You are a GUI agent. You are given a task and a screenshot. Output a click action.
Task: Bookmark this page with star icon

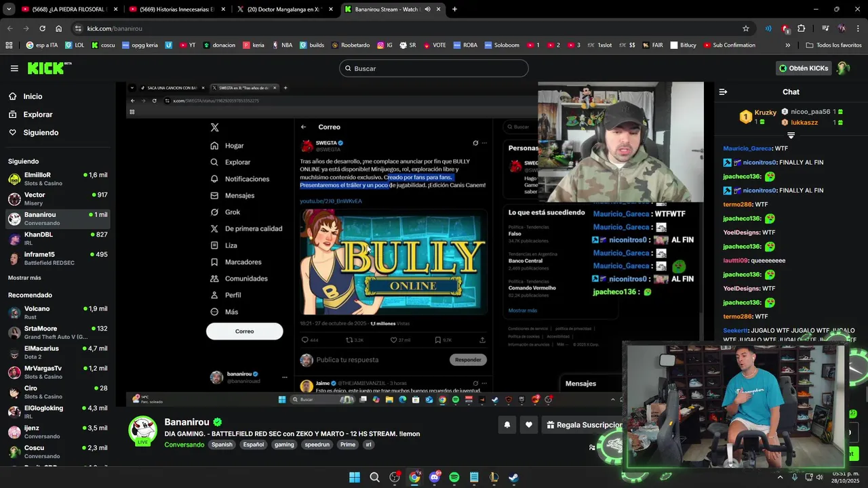click(746, 28)
